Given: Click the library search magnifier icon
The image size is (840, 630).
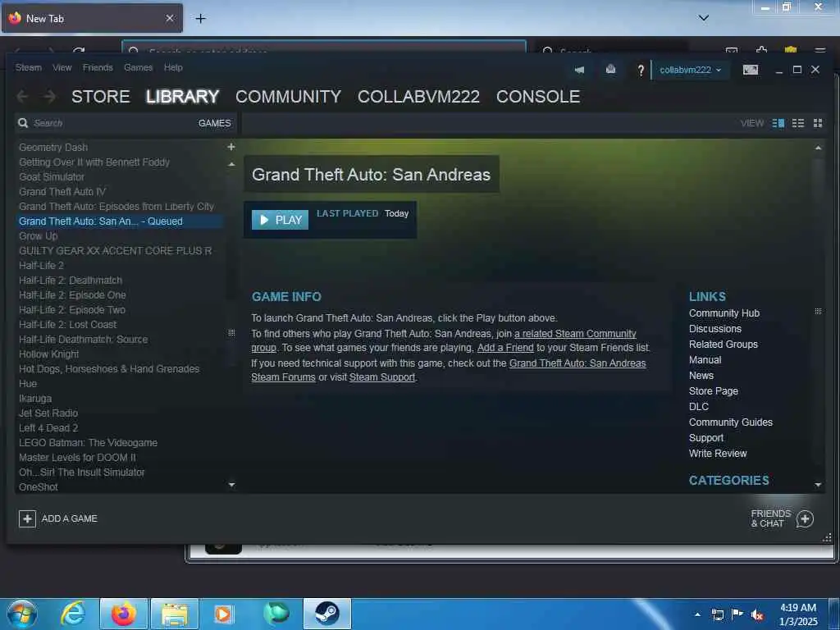Looking at the screenshot, I should (x=23, y=123).
